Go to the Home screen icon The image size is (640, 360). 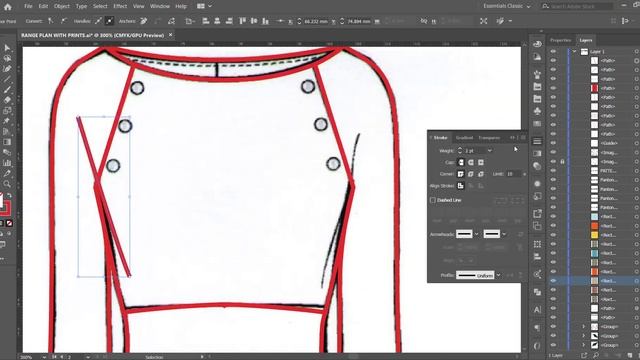tap(7, 7)
